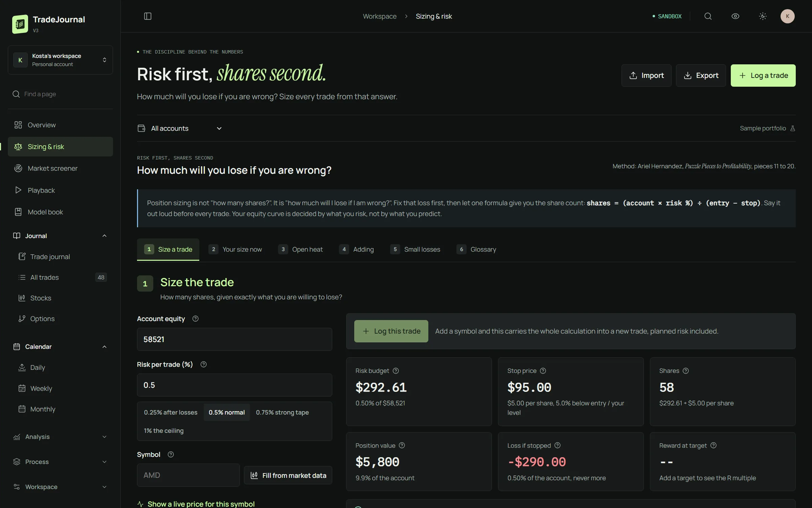The height and width of the screenshot is (508, 812).
Task: Open Playback from the sidebar
Action: click(x=60, y=190)
